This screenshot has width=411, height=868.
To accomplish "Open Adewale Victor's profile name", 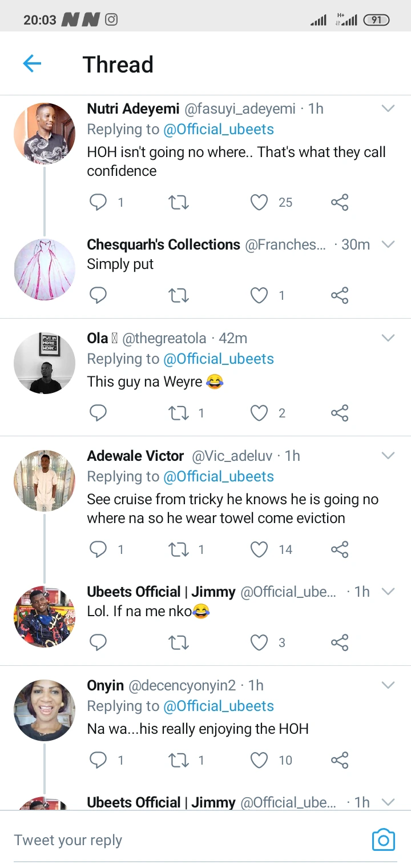I will tap(135, 456).
